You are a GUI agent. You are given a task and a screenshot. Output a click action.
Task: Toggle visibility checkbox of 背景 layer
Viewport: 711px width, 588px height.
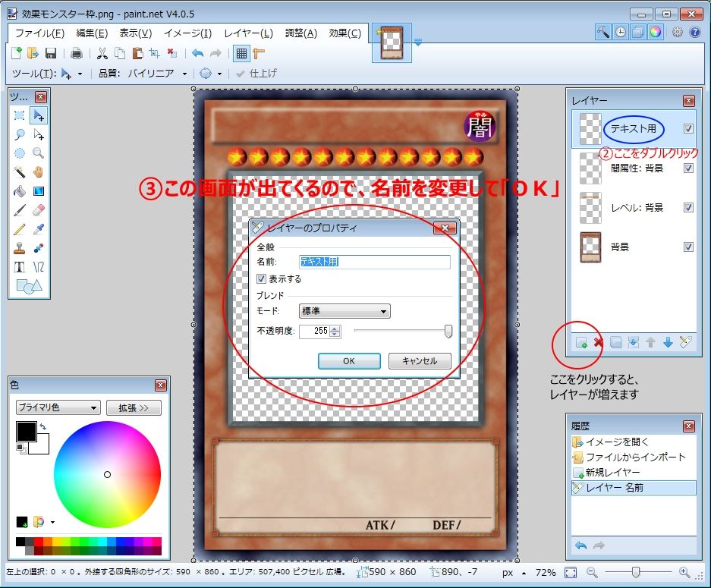[688, 247]
